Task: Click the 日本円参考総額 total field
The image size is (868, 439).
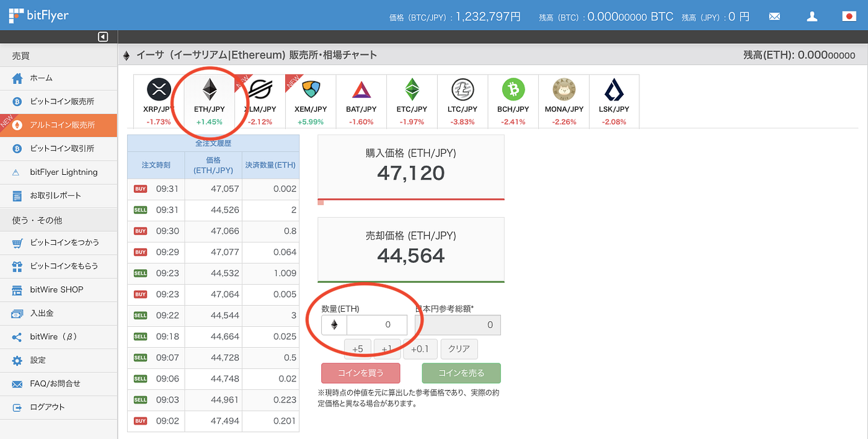Action: (458, 325)
